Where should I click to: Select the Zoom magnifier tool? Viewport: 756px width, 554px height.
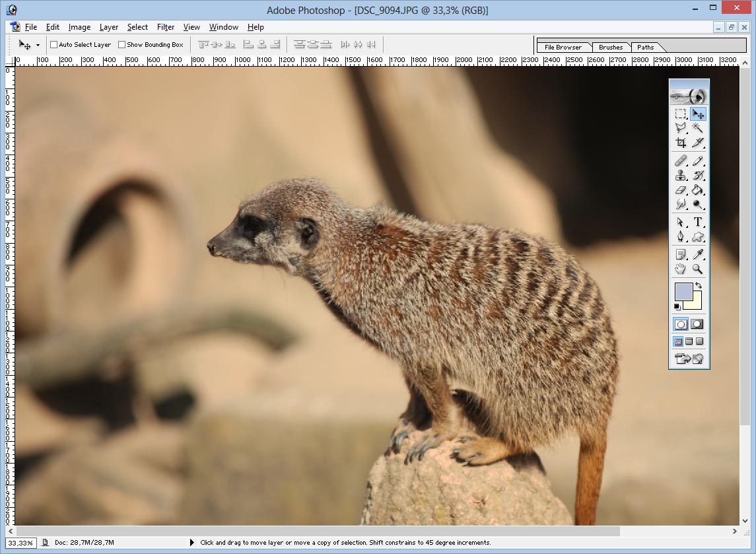coord(698,269)
